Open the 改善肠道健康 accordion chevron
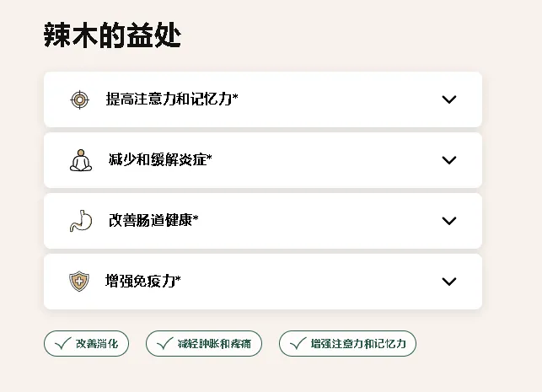This screenshot has width=542, height=392. pos(448,221)
